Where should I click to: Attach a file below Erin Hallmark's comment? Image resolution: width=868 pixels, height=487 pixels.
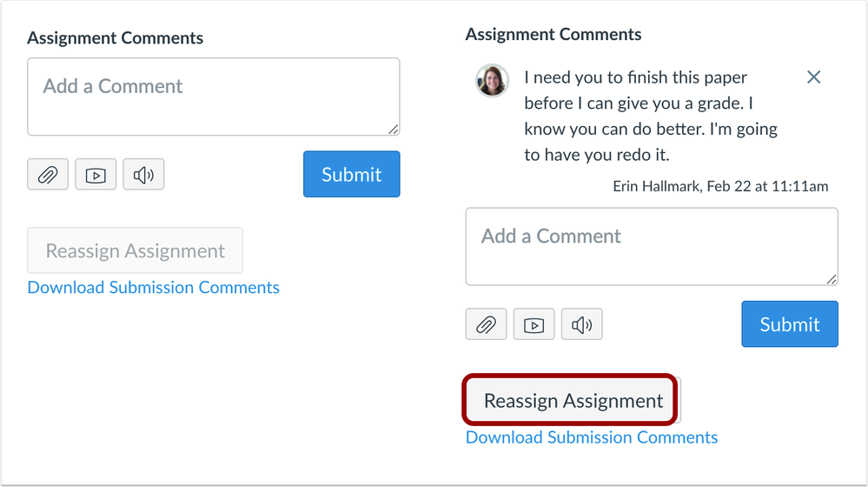pyautogui.click(x=486, y=325)
